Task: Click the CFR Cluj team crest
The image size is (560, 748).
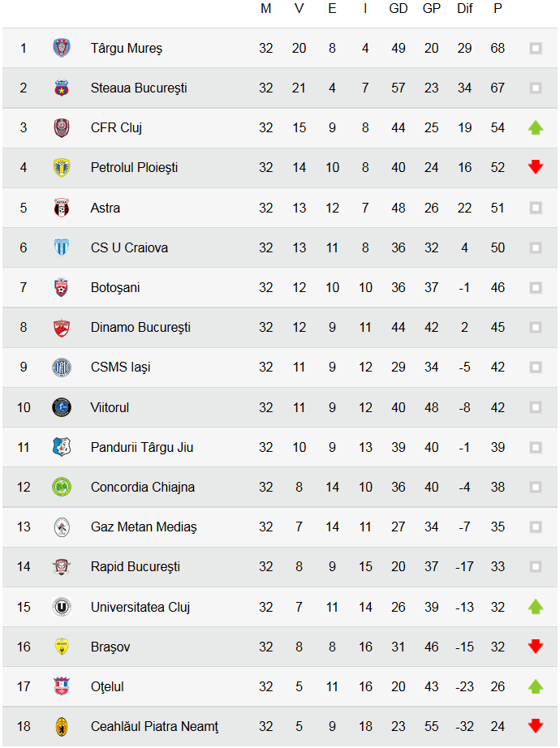Action: 62,127
